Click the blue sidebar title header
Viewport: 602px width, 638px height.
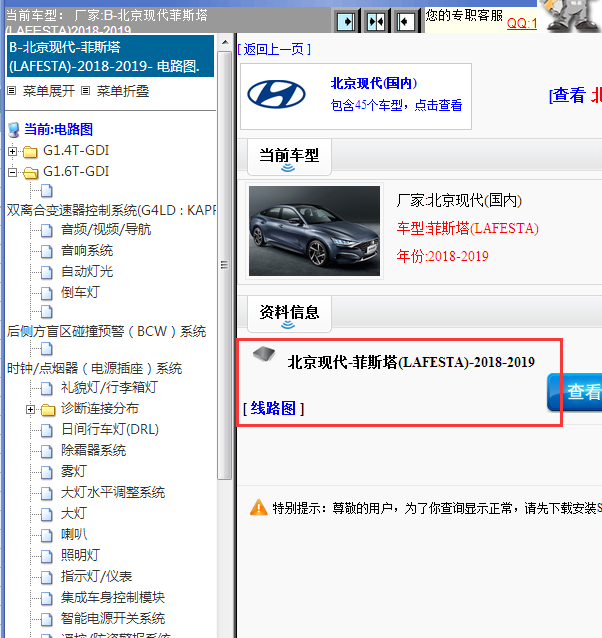110,56
